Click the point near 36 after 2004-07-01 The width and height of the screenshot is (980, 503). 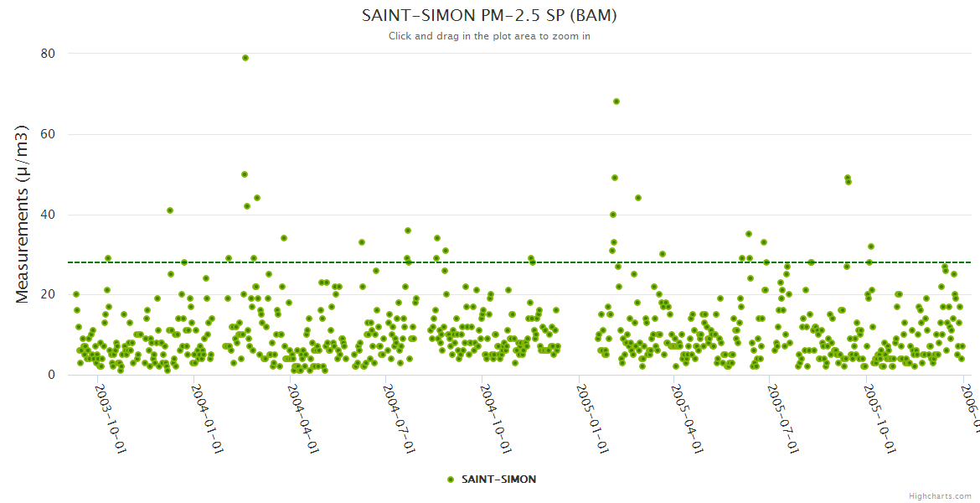coord(408,231)
